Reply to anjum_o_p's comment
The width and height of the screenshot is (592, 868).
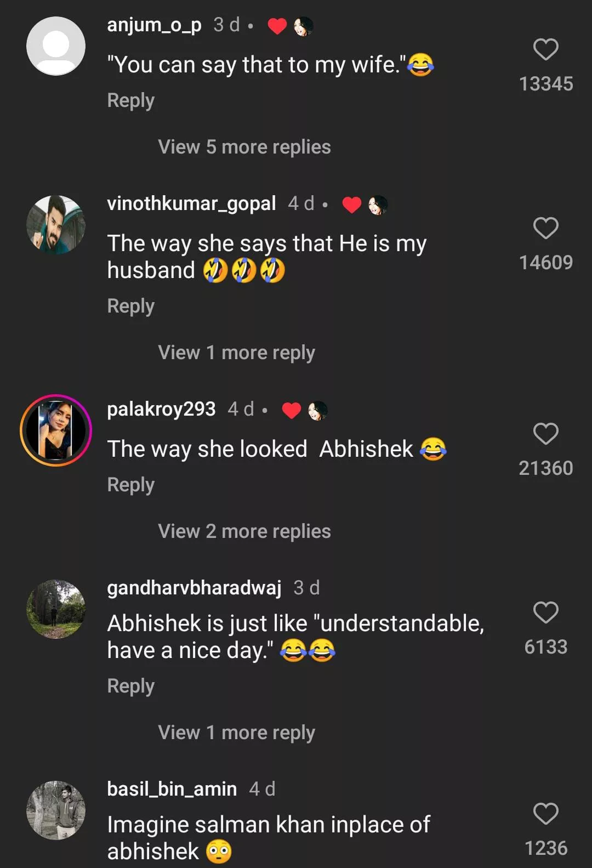[130, 101]
